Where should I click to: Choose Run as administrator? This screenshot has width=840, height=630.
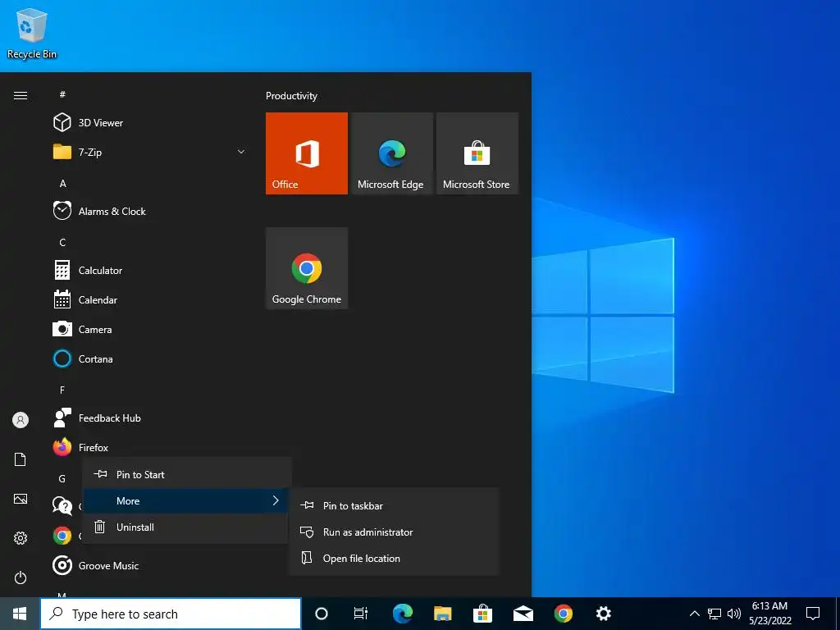coord(394,532)
